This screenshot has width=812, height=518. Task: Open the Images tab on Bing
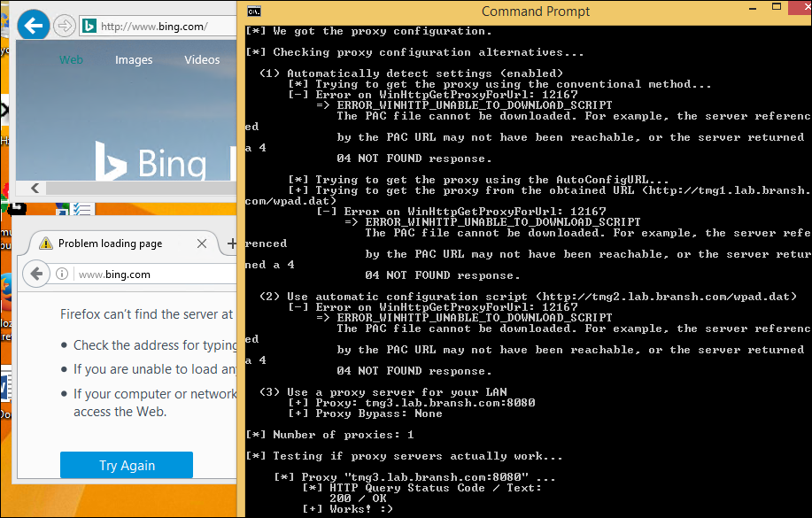pyautogui.click(x=134, y=59)
